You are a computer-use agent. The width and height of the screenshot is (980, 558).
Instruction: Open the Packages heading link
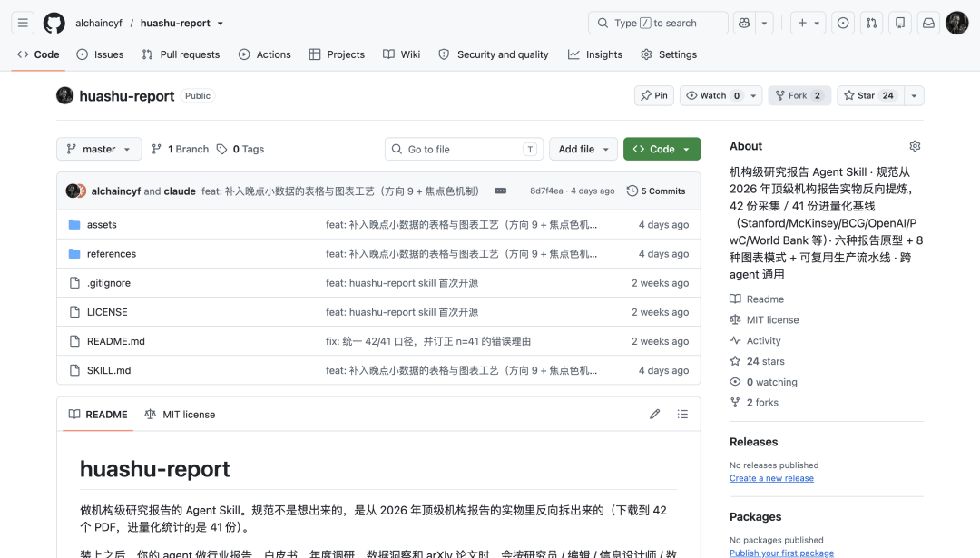tap(755, 517)
